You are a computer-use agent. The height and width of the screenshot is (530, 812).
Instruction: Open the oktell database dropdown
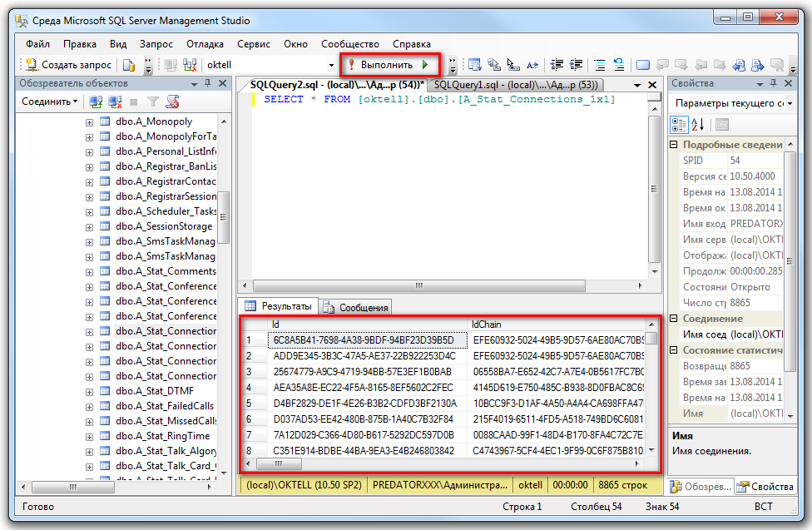(x=331, y=65)
